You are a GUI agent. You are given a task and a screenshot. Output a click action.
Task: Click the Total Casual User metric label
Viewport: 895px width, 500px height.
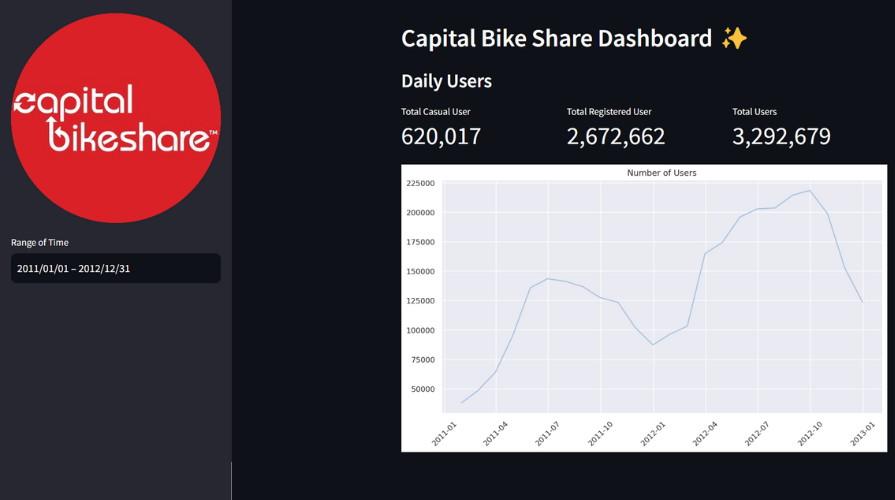(436, 112)
